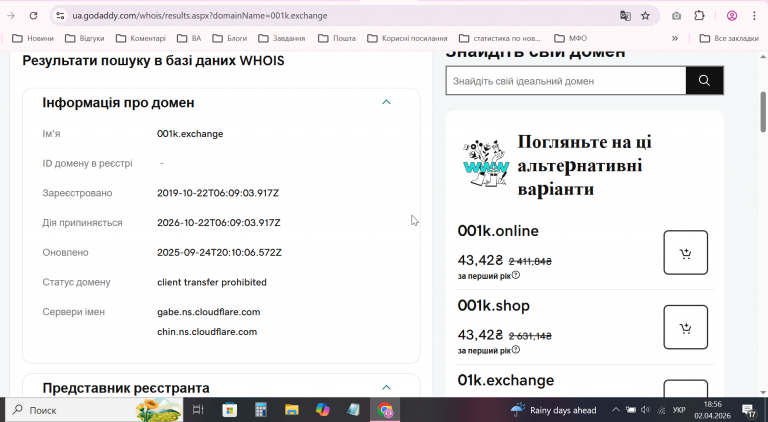Open Windows Task View icon
Viewport: 768px width, 422px height.
click(x=198, y=410)
